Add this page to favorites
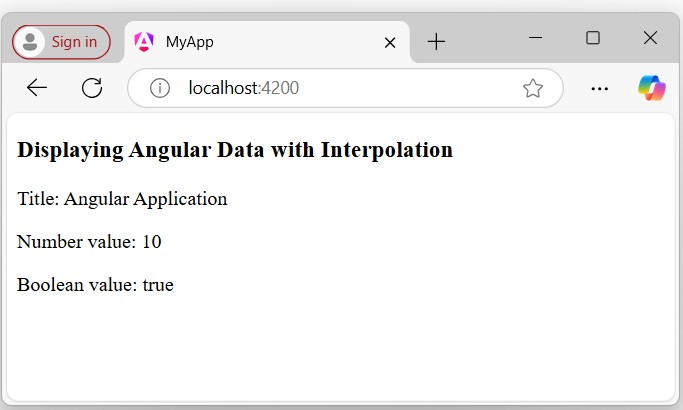Viewport: 683px width, 410px height. pos(533,88)
